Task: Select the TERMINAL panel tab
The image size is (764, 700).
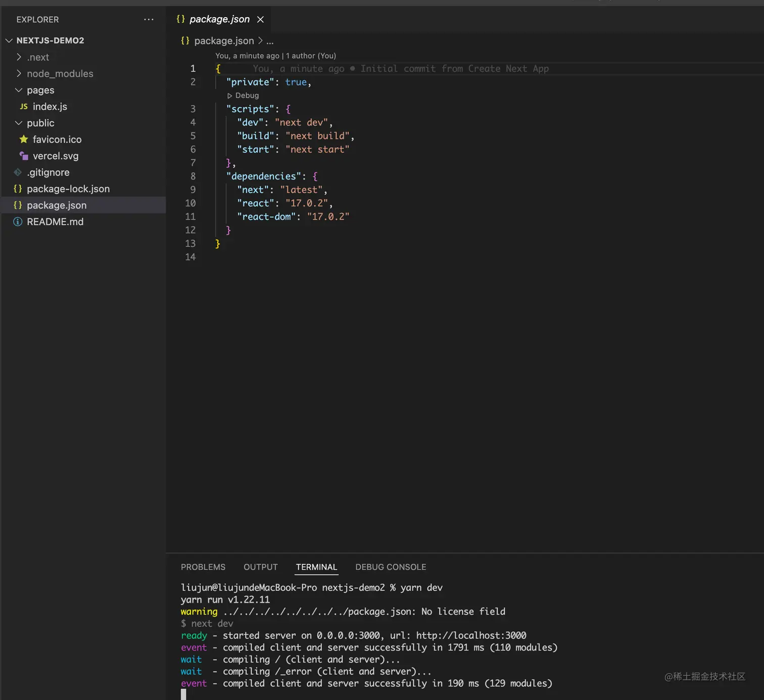Action: tap(316, 567)
